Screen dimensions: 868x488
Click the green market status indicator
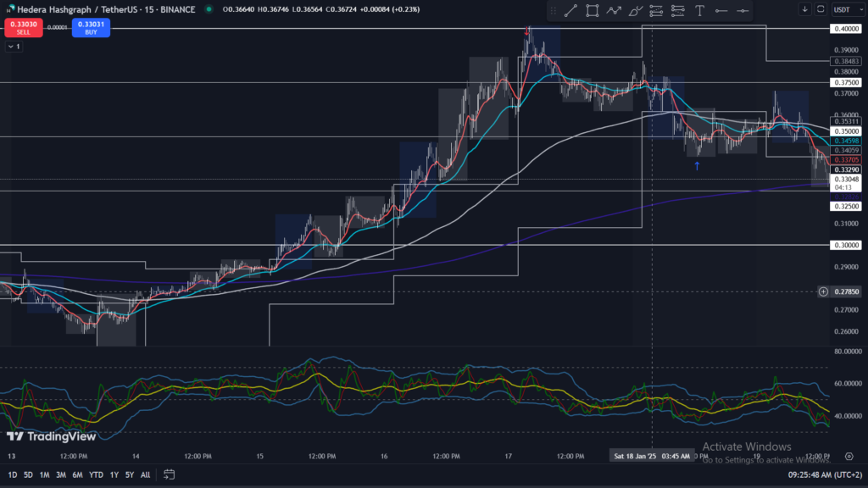(x=209, y=9)
